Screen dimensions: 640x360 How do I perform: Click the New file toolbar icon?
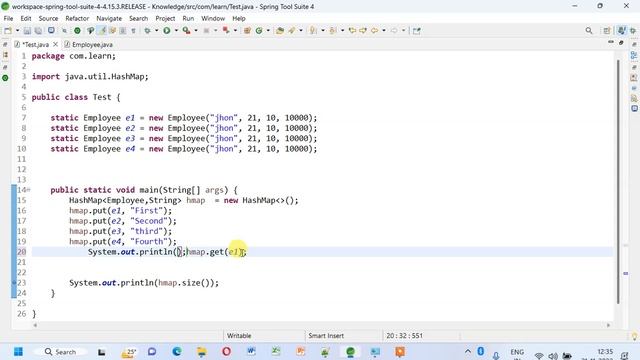point(8,31)
